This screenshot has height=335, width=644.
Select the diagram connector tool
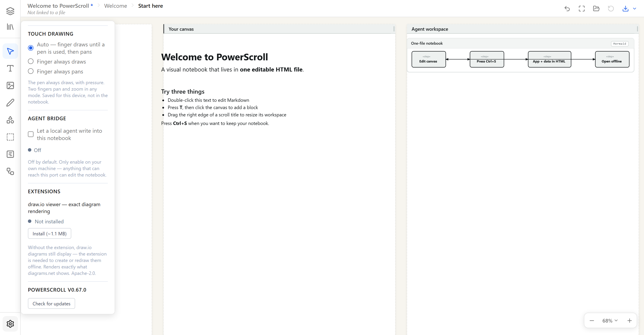(x=10, y=171)
